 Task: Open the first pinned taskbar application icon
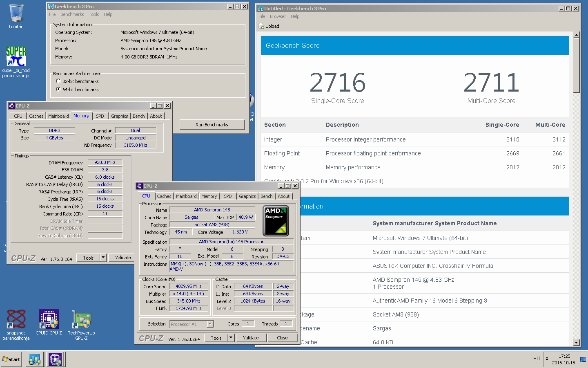click(x=35, y=359)
